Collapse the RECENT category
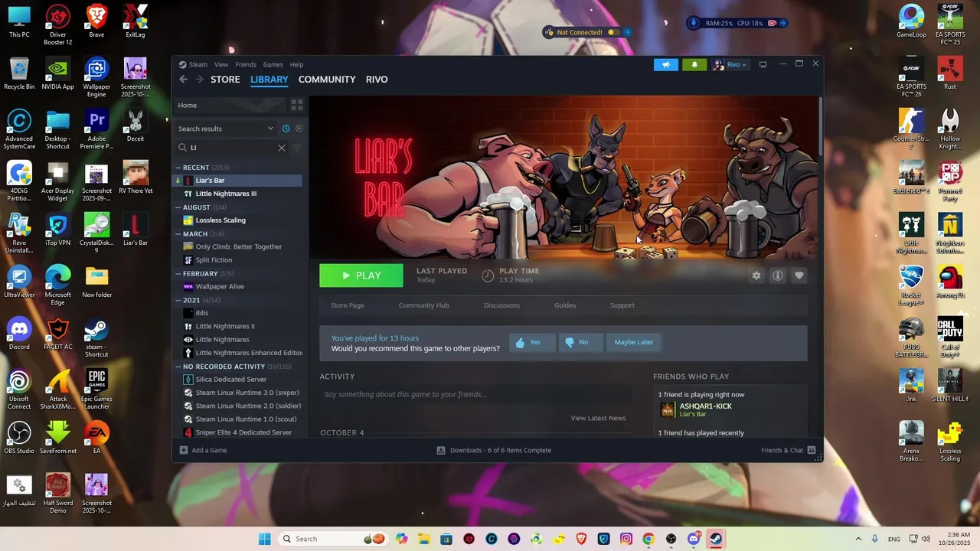Screen dimensions: 980x551 pos(178,168)
